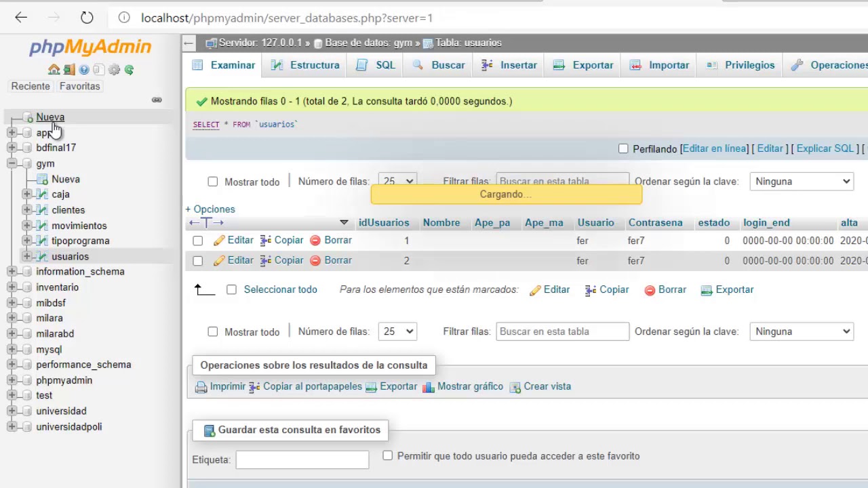Viewport: 868px width, 488px height.
Task: Reload navigation panel green icon
Action: [129, 69]
